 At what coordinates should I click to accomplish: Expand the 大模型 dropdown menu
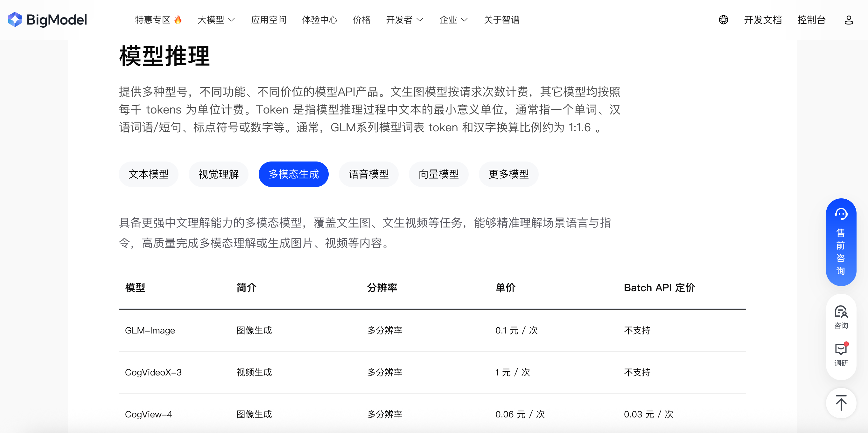coord(216,20)
